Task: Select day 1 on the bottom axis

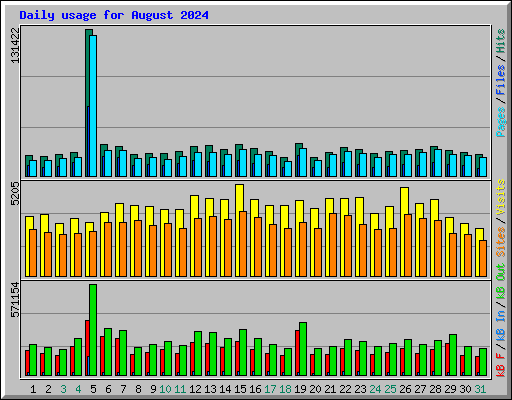Action: pos(33,389)
